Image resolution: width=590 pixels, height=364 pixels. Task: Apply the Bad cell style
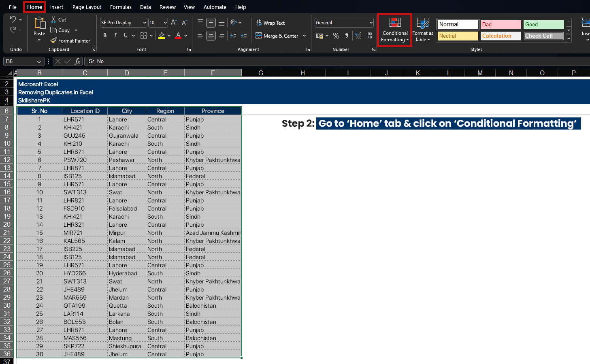point(501,24)
